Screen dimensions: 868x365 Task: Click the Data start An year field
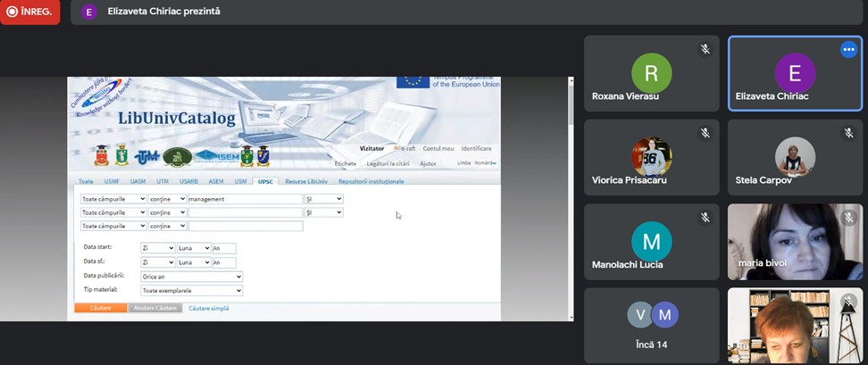coord(224,248)
